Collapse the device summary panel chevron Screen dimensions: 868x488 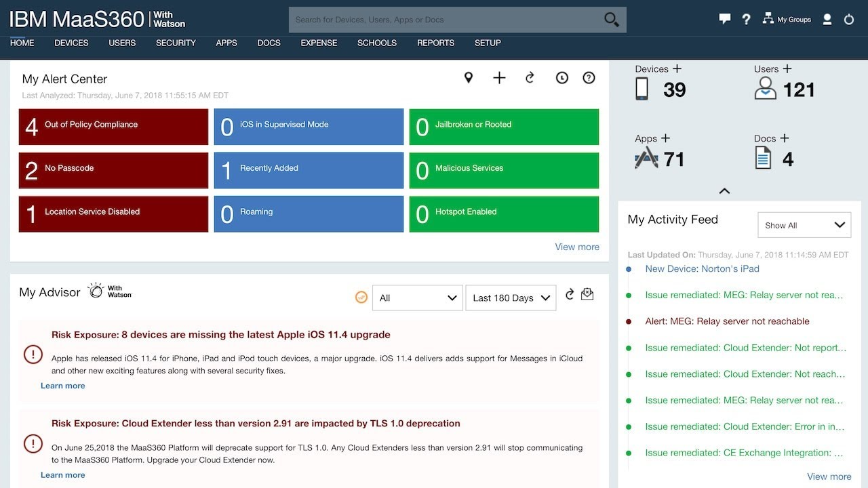[x=724, y=191]
